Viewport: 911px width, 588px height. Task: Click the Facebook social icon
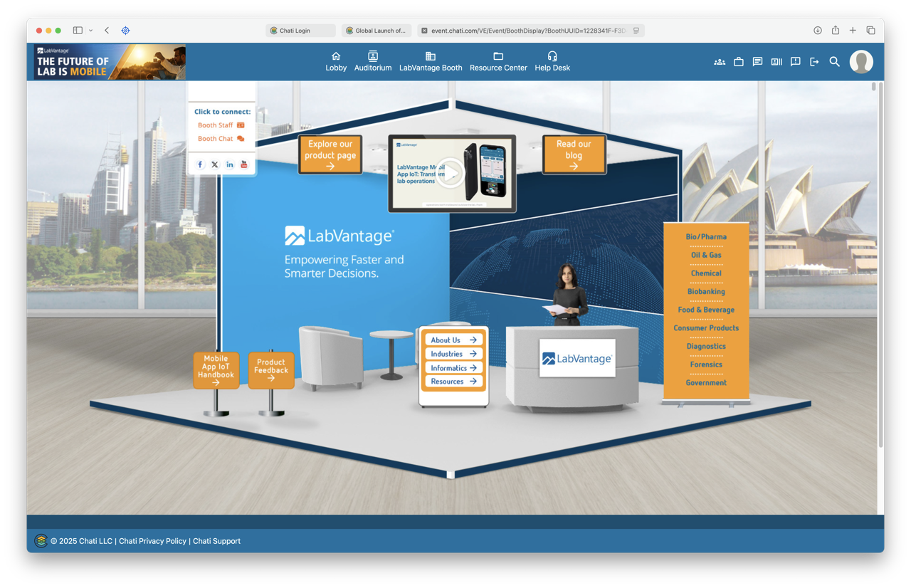[200, 164]
